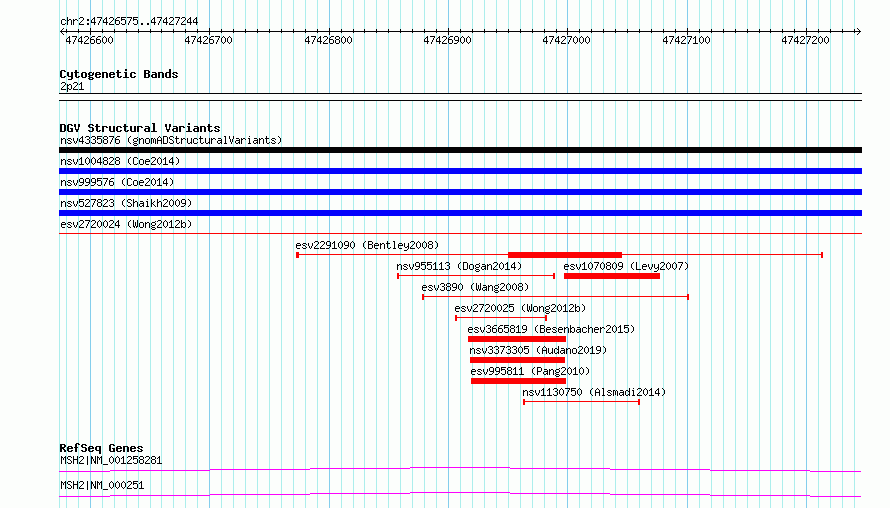
Task: Select the black nsv4335876 variant bar
Action: point(460,150)
